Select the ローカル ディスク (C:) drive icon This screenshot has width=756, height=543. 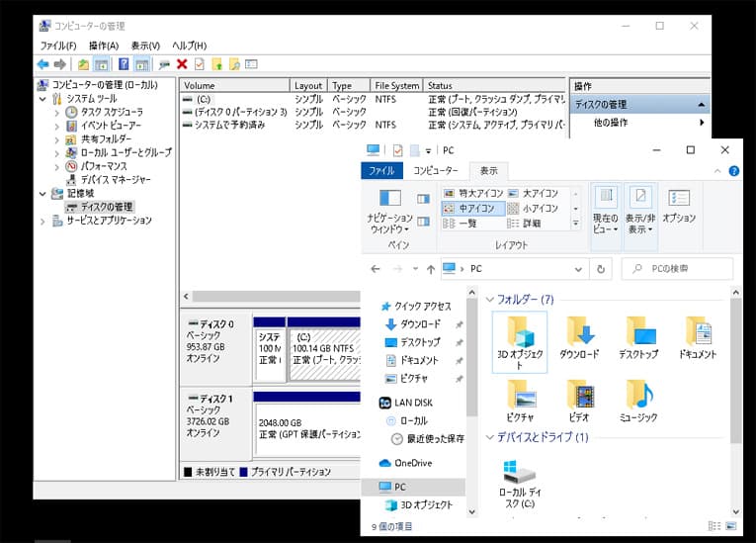pyautogui.click(x=518, y=472)
